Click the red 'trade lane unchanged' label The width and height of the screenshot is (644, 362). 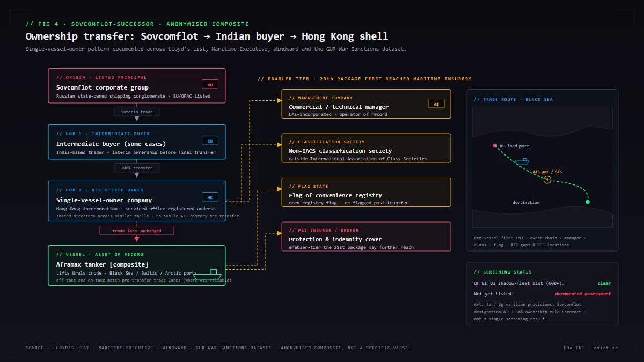click(x=136, y=231)
